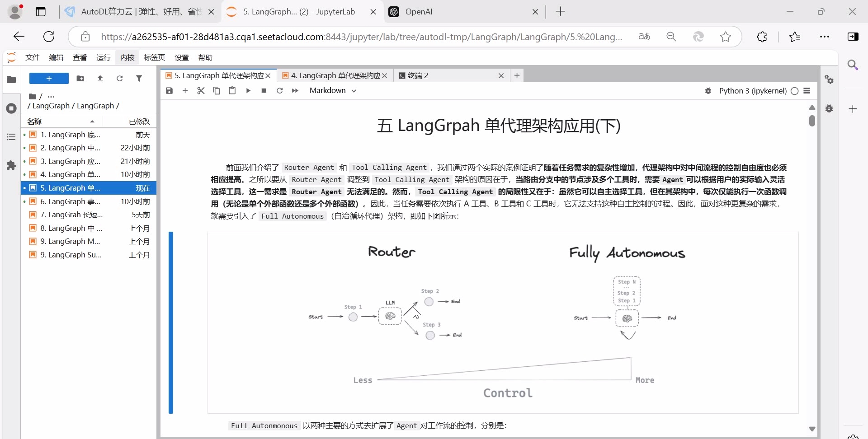This screenshot has width=868, height=439.
Task: Toggle sort order on the 名称 column
Action: pos(34,121)
